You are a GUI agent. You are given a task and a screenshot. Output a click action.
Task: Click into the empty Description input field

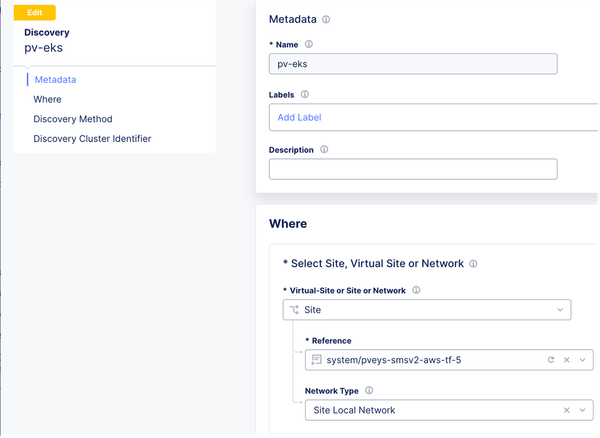coord(412,169)
